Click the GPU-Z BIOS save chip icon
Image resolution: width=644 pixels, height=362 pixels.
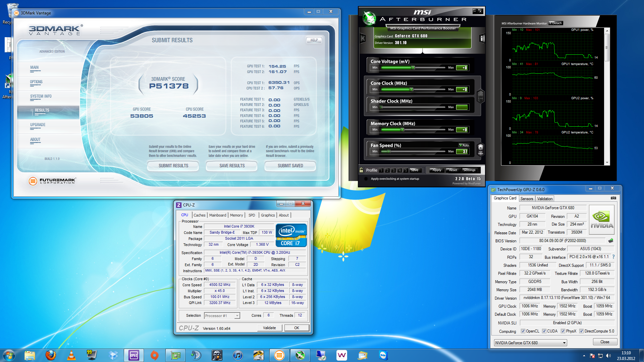click(x=611, y=241)
